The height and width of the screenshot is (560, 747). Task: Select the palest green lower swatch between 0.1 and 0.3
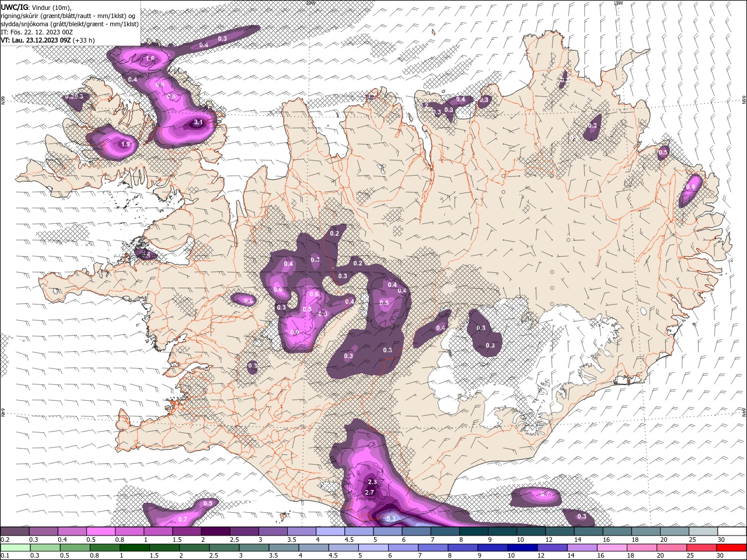pos(15,548)
